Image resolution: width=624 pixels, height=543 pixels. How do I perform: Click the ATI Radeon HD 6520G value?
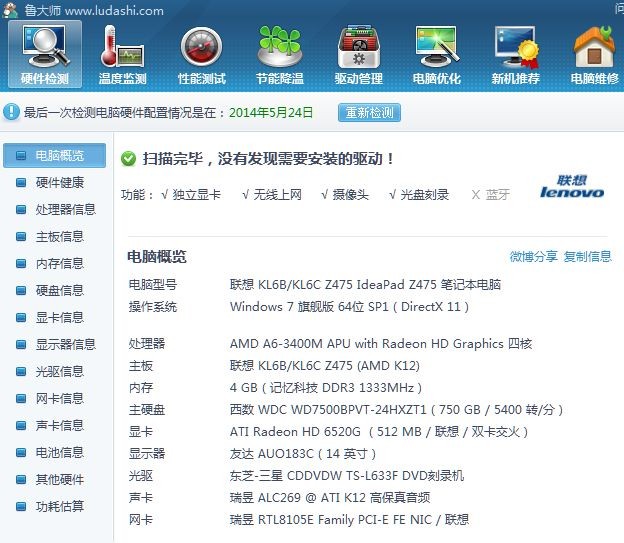pos(379,432)
